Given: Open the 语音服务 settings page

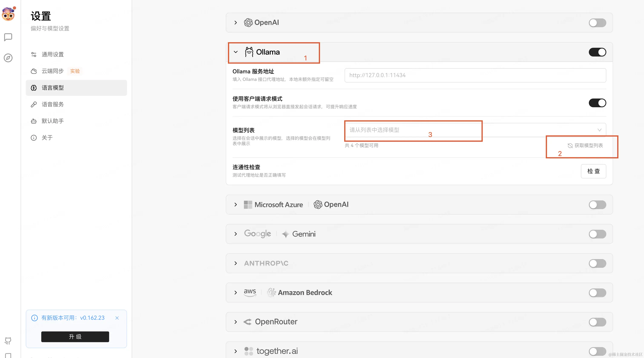Looking at the screenshot, I should 53,105.
